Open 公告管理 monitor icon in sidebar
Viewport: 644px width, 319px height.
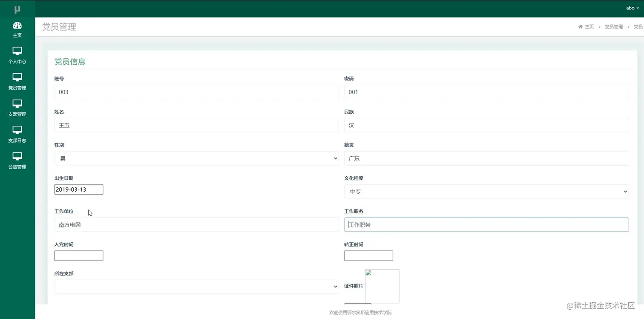pos(17,156)
